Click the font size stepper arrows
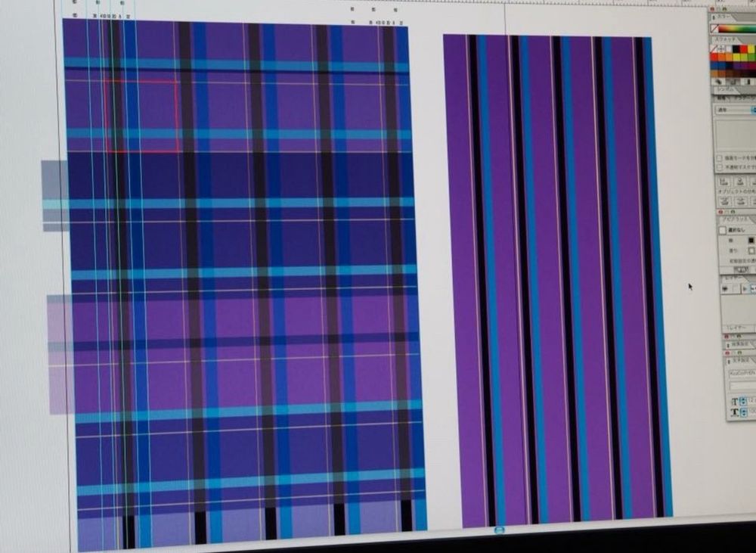This screenshot has height=553, width=756. pos(743,402)
